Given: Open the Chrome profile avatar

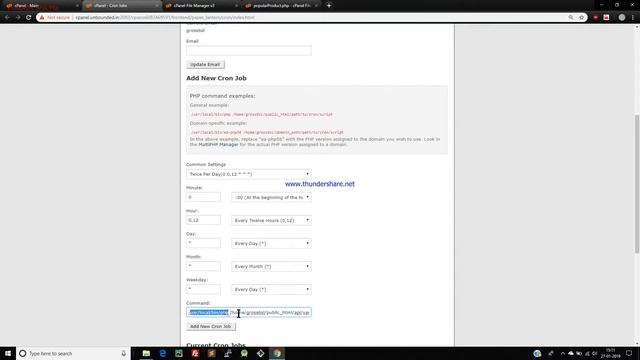Looking at the screenshot, I should (x=622, y=18).
